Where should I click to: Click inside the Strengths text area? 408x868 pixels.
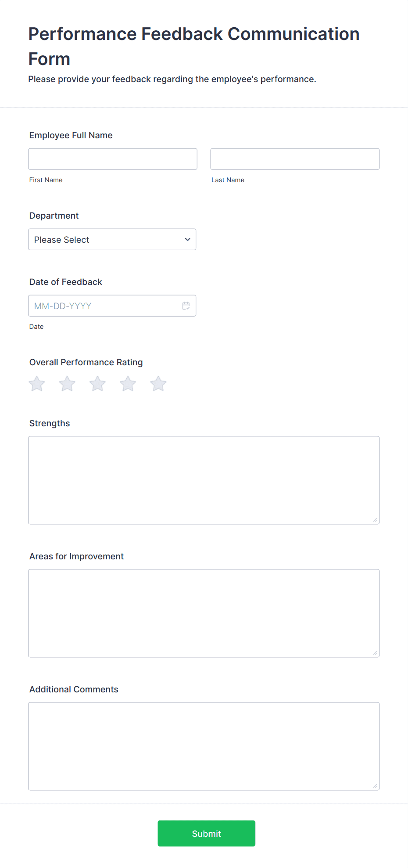204,480
